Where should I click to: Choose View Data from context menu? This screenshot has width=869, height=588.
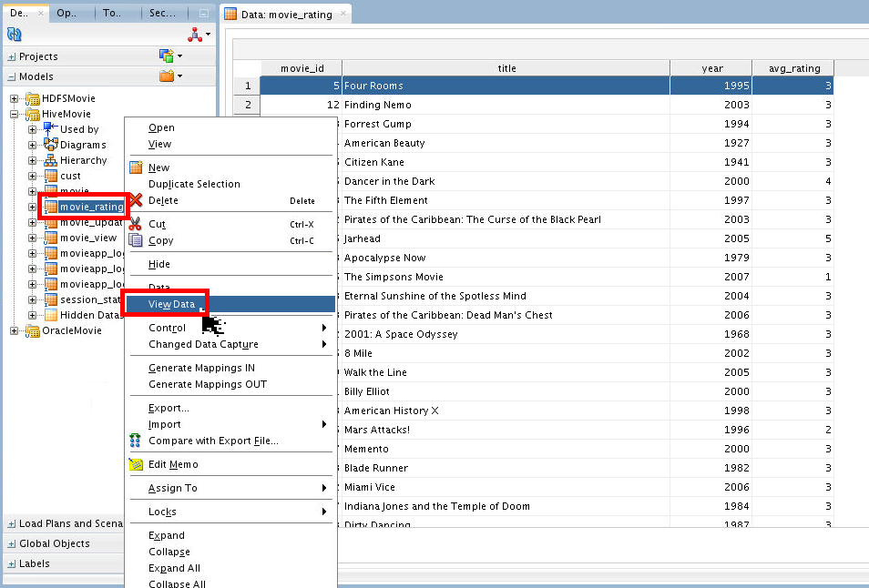pyautogui.click(x=230, y=304)
